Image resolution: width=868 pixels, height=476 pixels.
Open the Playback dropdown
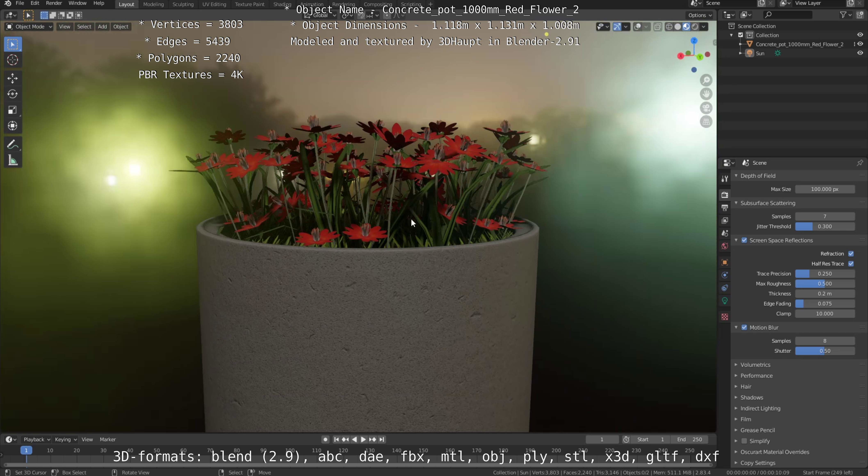pyautogui.click(x=36, y=439)
